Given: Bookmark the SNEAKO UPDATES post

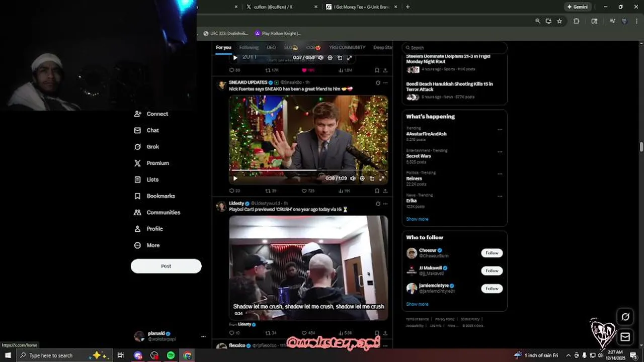Looking at the screenshot, I should click(x=377, y=191).
